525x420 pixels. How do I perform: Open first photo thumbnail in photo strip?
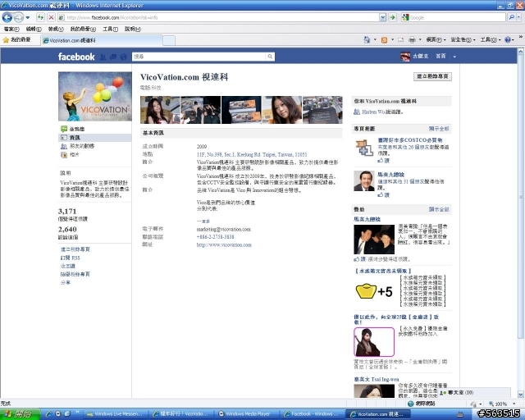(x=160, y=110)
